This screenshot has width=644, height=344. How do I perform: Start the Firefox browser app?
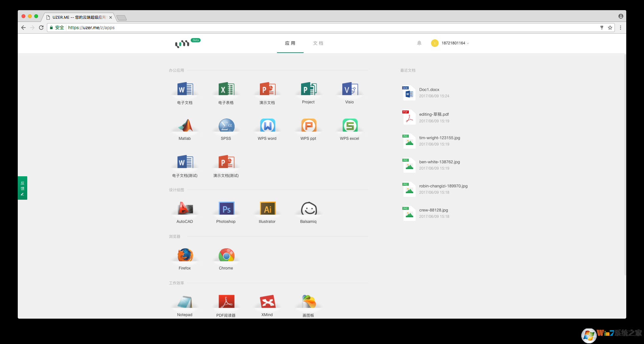pos(185,256)
